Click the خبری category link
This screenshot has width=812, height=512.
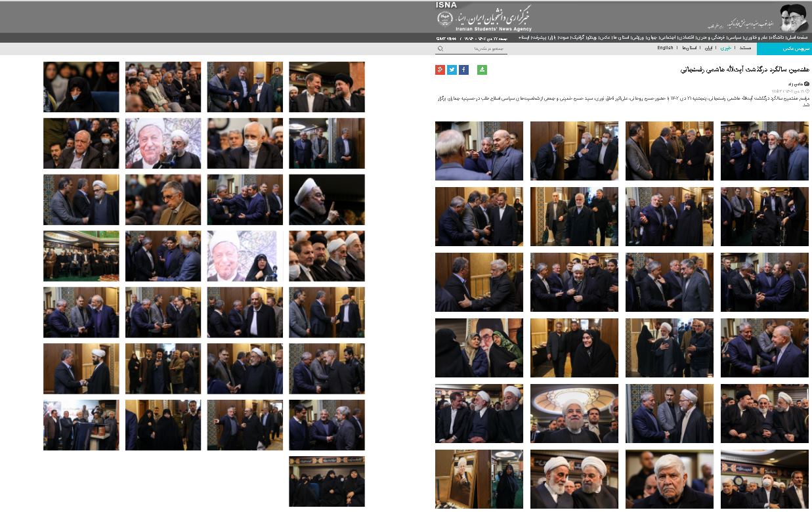[x=725, y=48]
